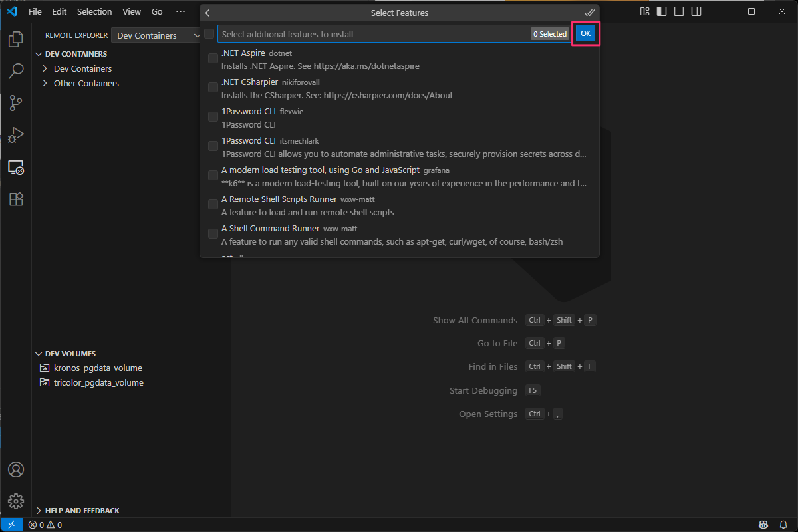Screen dimensions: 798x532
Task: Click the 0 Selected badge
Action: point(550,34)
